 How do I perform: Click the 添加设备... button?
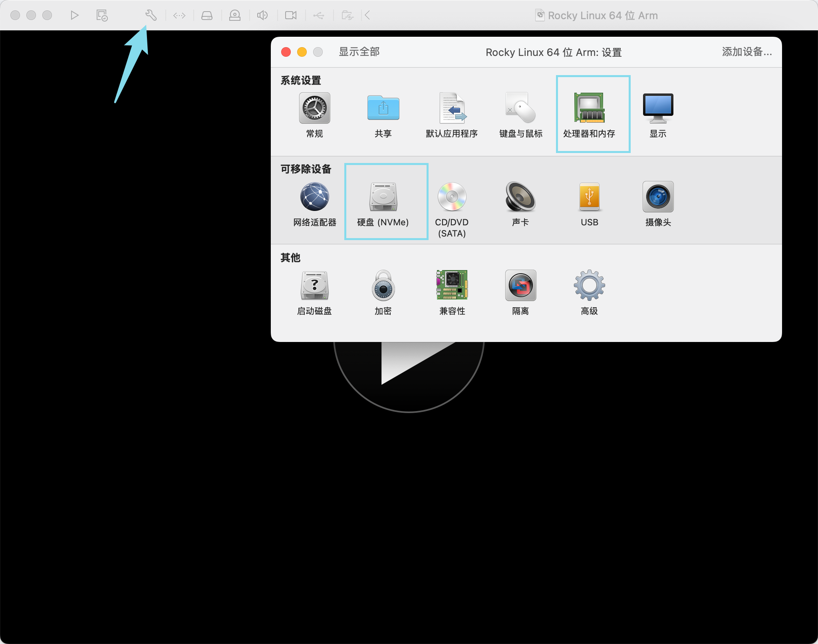[747, 52]
